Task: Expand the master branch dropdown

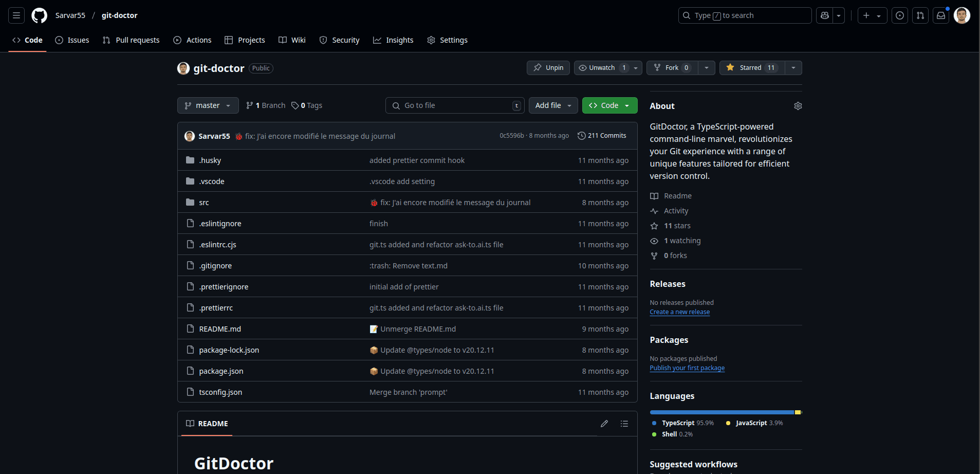Action: pyautogui.click(x=208, y=105)
